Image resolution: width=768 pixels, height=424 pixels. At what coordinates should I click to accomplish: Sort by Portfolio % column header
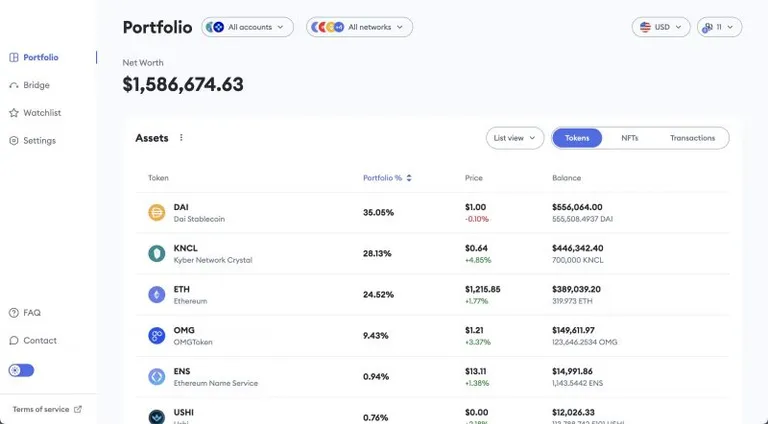[387, 178]
